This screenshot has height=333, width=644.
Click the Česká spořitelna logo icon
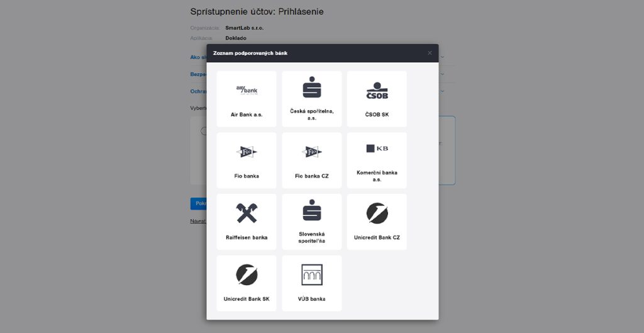[x=312, y=87]
